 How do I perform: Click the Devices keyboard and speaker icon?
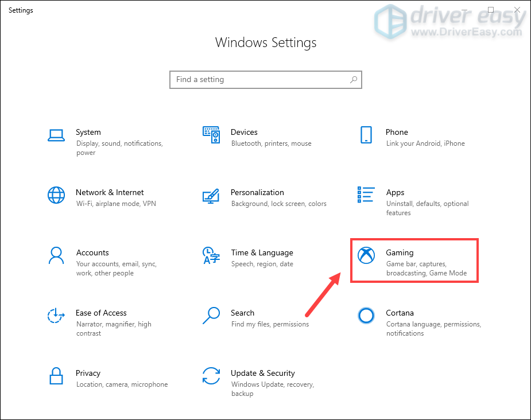211,135
